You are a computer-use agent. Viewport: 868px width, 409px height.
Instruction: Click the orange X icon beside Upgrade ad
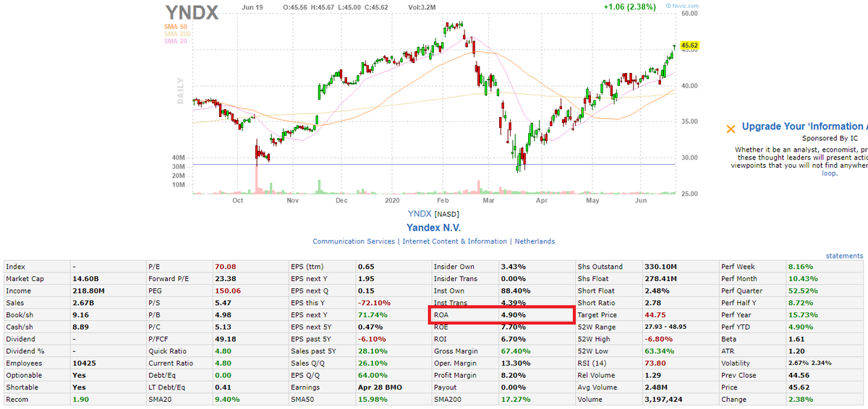[x=731, y=129]
